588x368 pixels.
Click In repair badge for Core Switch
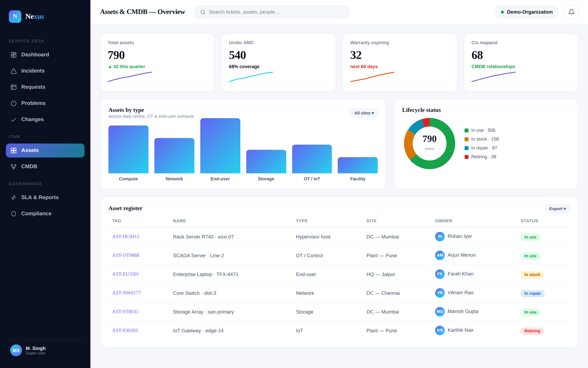tap(533, 293)
